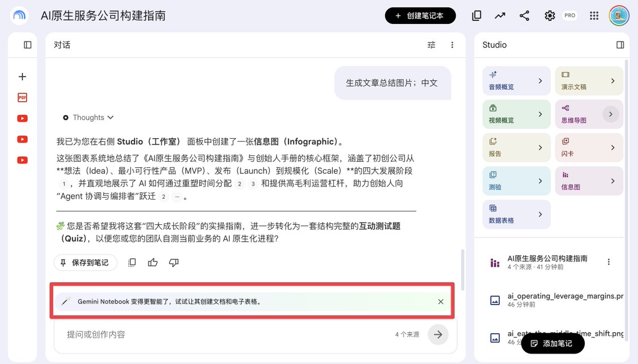Open the 测验 tile
This screenshot has width=638, height=364.
[516, 181]
